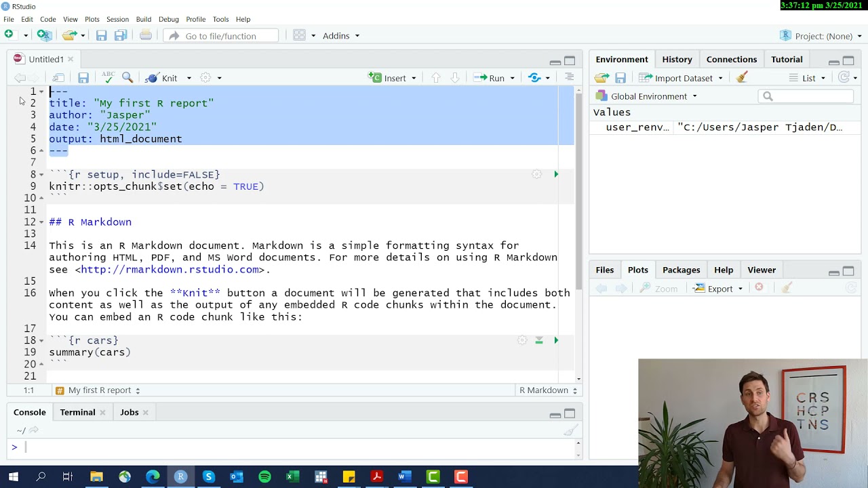Launch Spotify from the taskbar
868x488 pixels.
click(264, 476)
